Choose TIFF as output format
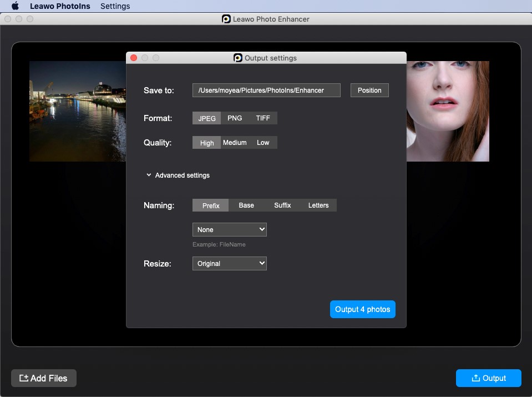The image size is (532, 397). point(263,118)
